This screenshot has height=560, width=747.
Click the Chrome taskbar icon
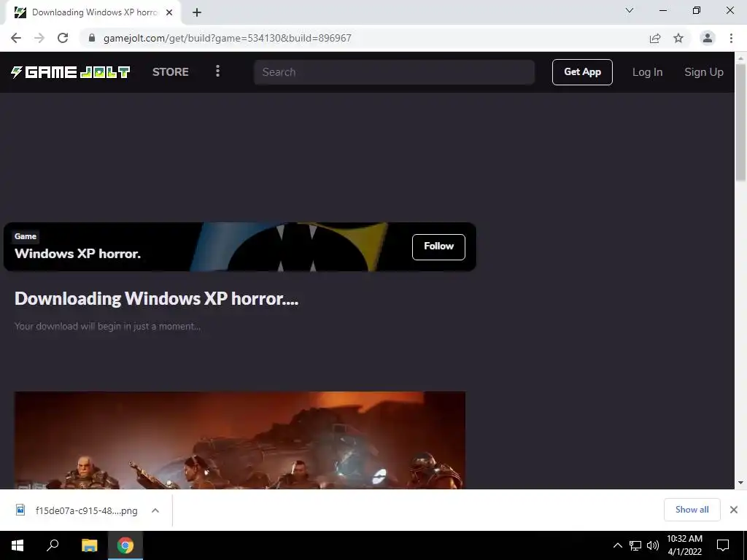point(125,545)
